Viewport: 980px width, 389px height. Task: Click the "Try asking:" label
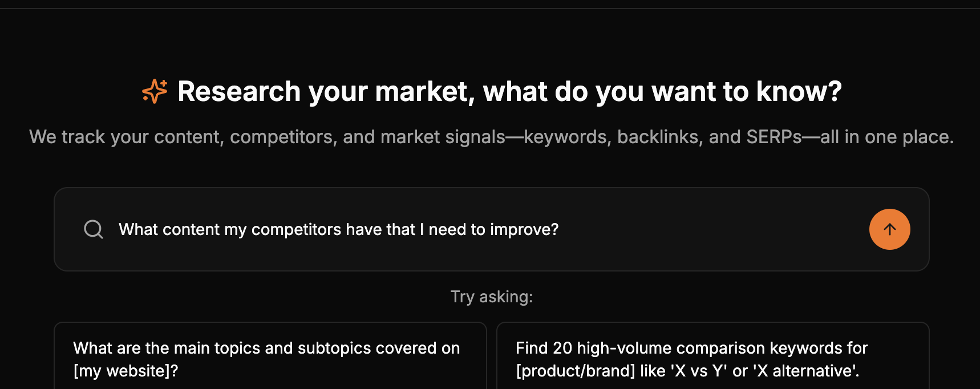click(492, 297)
